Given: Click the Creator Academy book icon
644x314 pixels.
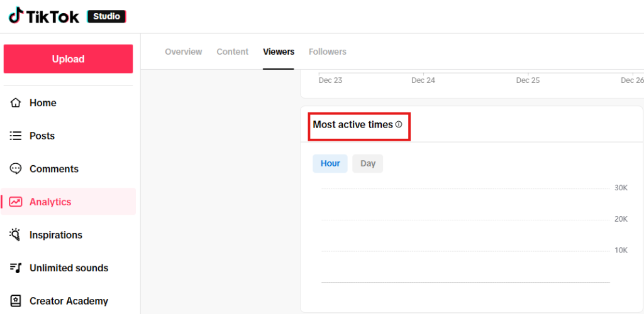Looking at the screenshot, I should [x=16, y=301].
